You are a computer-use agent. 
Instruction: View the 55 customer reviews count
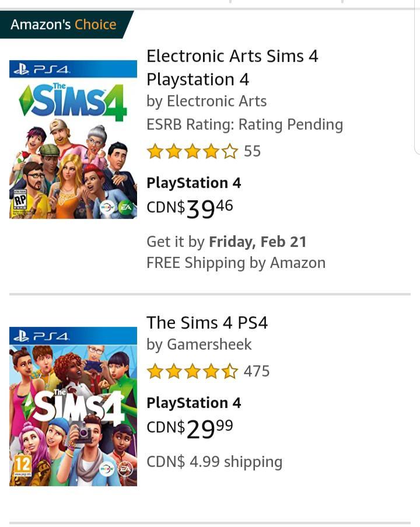tap(252, 152)
